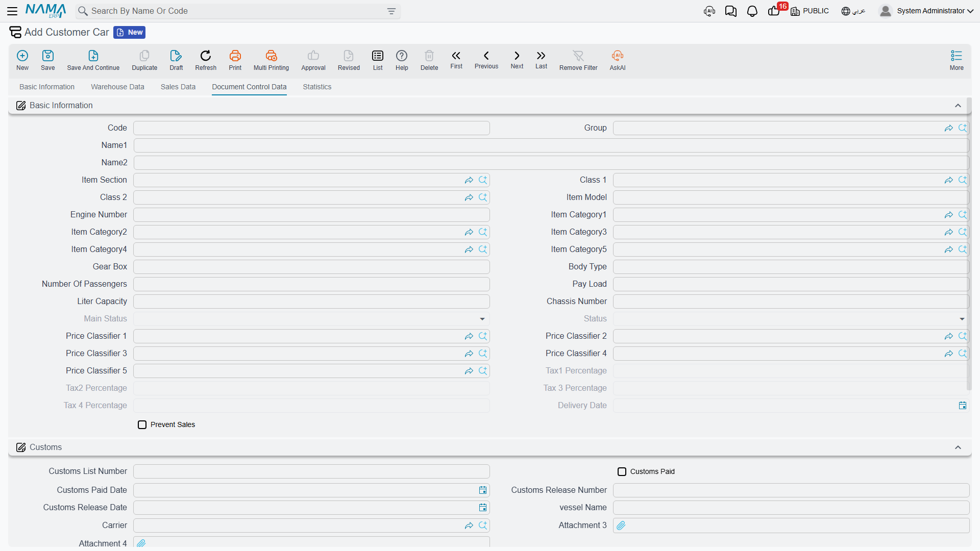Viewport: 980px width, 551px height.
Task: Open the notifications bell
Action: (752, 11)
